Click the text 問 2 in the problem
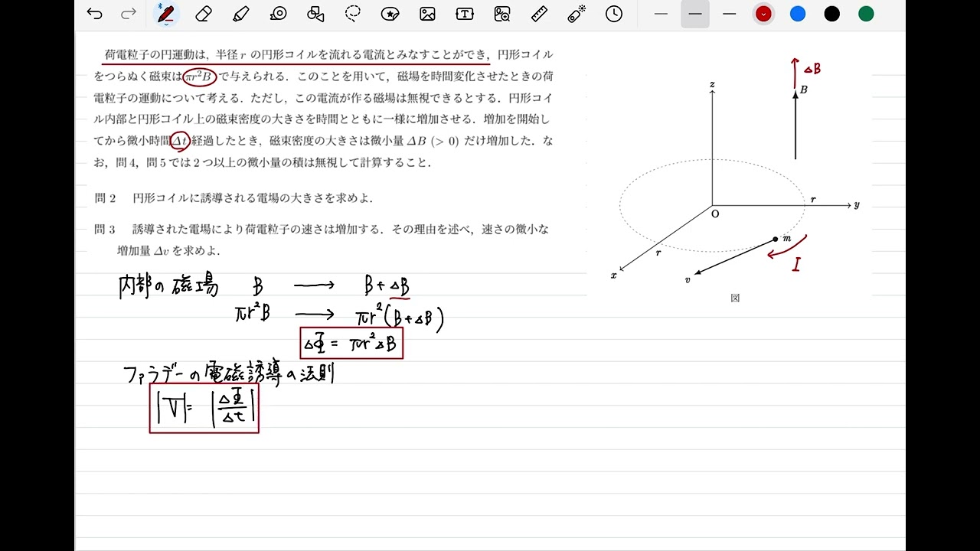The image size is (980, 551). (105, 198)
